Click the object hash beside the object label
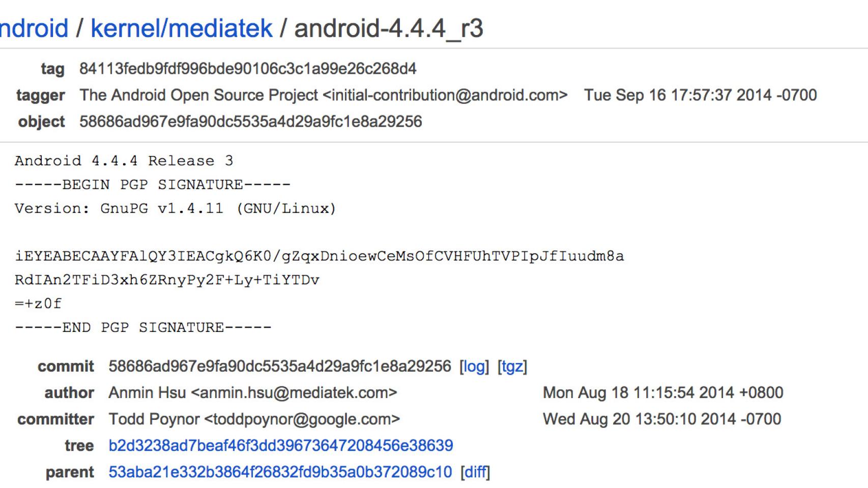This screenshot has width=868, height=488. pyautogui.click(x=250, y=121)
